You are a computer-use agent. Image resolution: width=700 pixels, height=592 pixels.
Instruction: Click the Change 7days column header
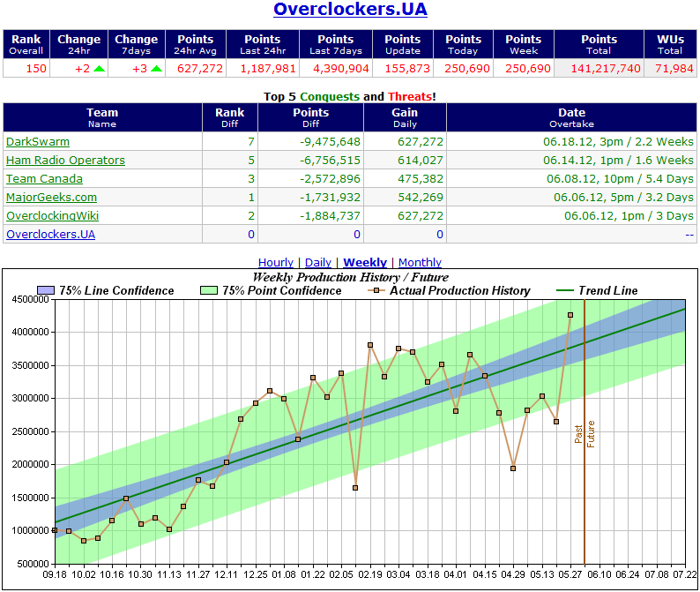coord(137,44)
